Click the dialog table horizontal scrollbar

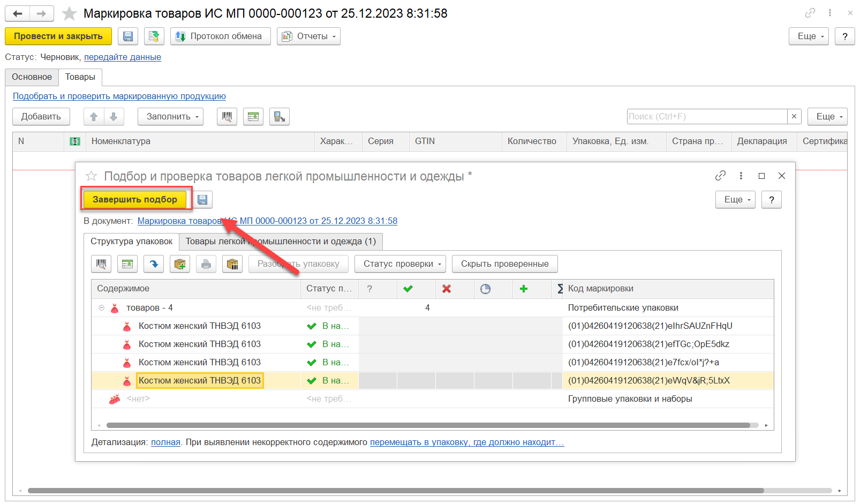tap(428, 425)
